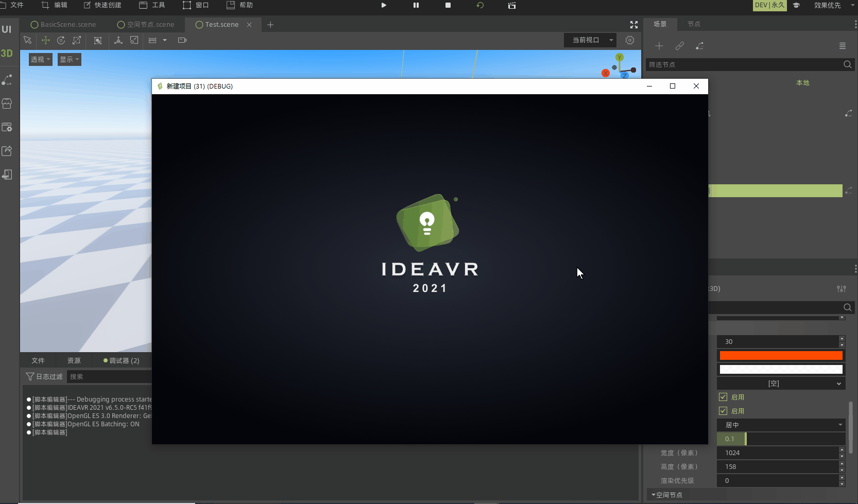Click the 宽度 1024 value field
This screenshot has width=858, height=504.
779,453
